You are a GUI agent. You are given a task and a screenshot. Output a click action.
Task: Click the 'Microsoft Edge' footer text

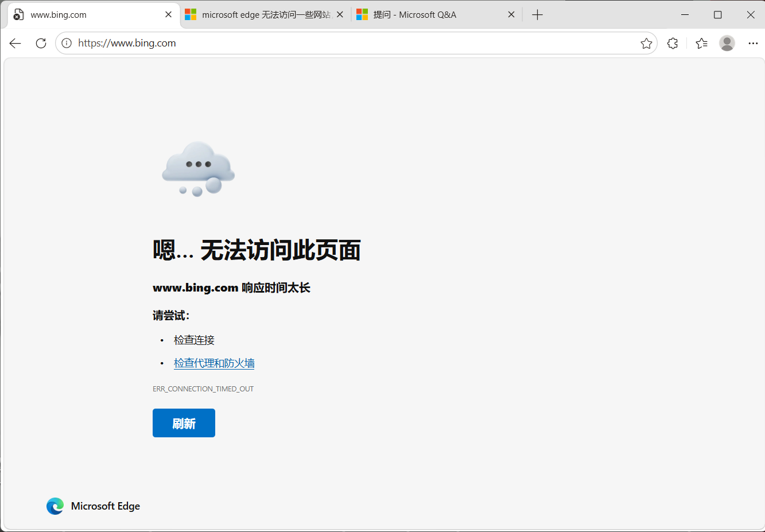tap(106, 506)
